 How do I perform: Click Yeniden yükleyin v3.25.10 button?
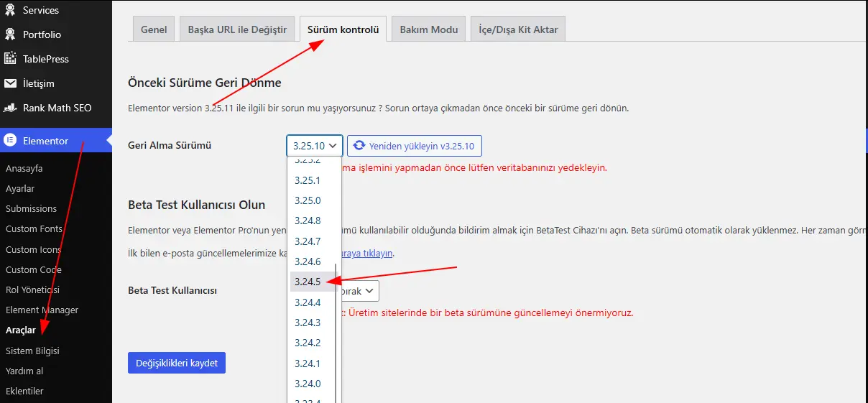415,146
